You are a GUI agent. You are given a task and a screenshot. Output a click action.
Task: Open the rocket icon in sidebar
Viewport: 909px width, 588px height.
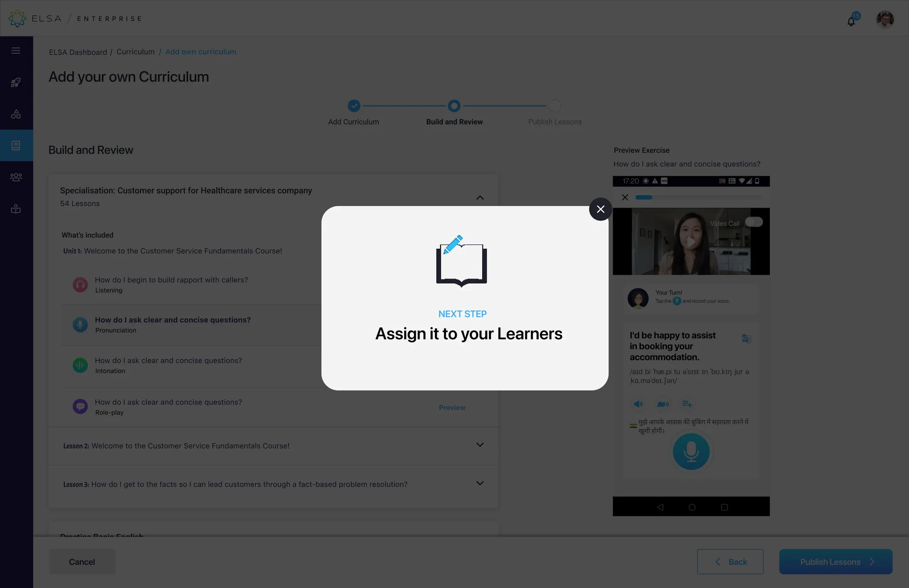(x=16, y=82)
